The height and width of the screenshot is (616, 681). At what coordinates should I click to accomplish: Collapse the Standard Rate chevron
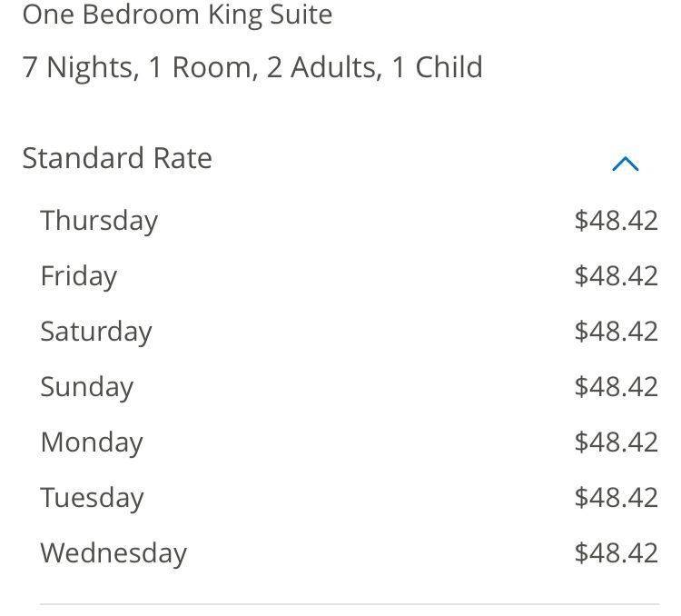[625, 164]
